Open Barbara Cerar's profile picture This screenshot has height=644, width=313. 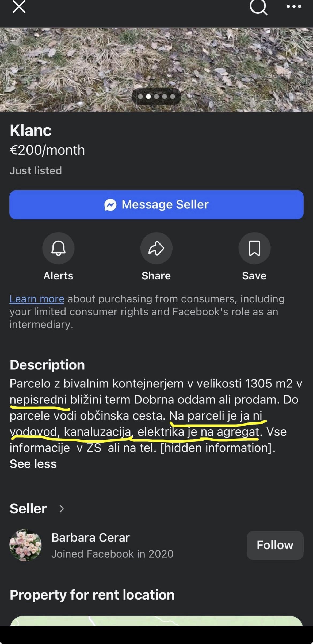pyautogui.click(x=25, y=545)
